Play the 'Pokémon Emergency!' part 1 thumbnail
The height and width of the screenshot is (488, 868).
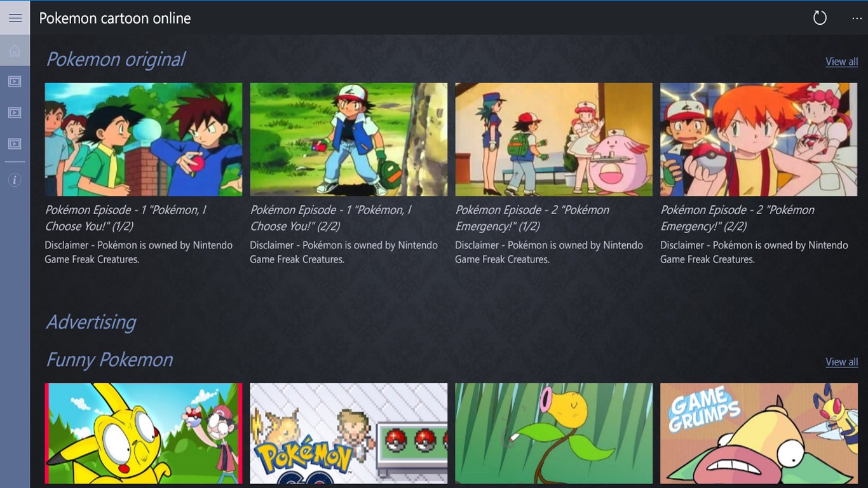553,139
